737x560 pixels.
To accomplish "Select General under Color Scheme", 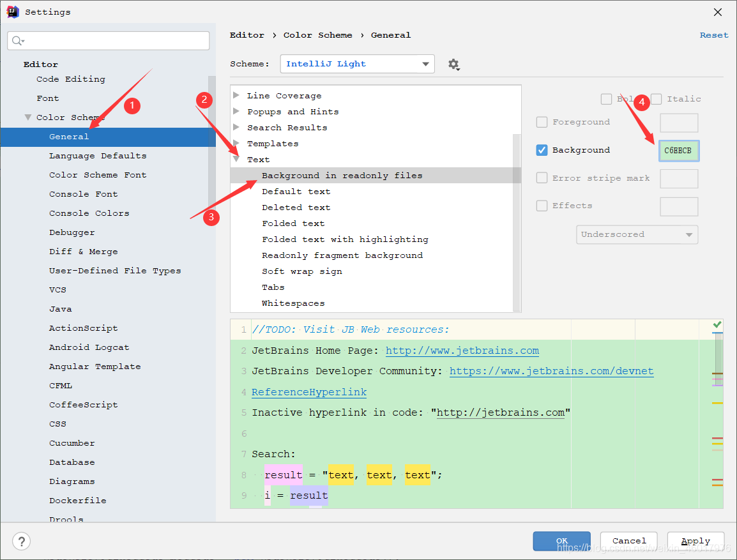I will pyautogui.click(x=108, y=137).
